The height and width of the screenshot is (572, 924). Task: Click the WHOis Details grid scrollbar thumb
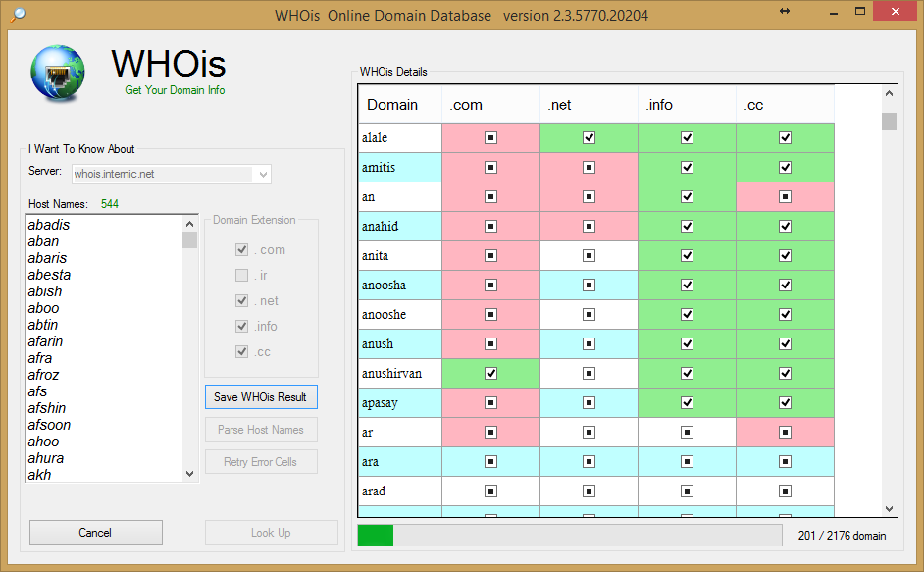coord(889,121)
